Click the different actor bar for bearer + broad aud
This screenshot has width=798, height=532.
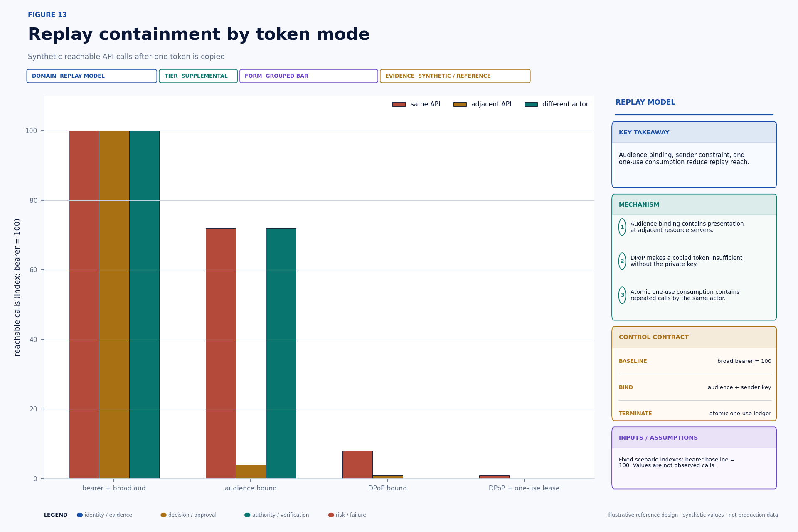[x=144, y=305]
